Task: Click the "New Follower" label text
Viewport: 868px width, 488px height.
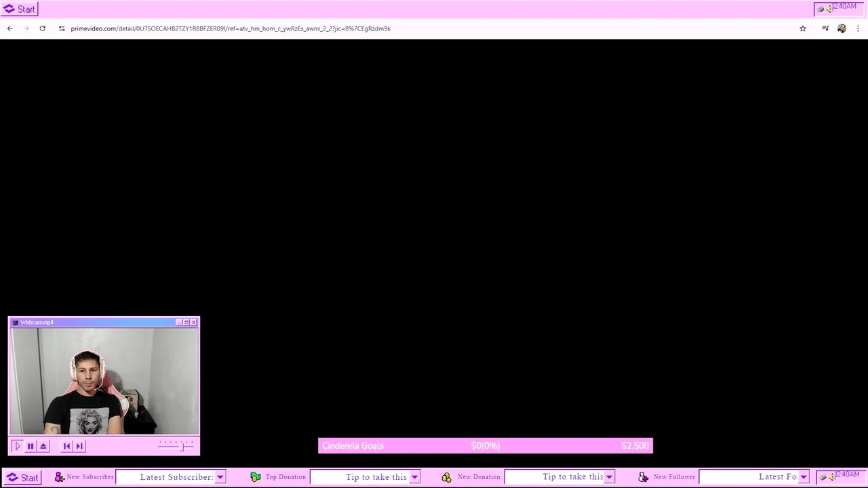Action: point(674,477)
